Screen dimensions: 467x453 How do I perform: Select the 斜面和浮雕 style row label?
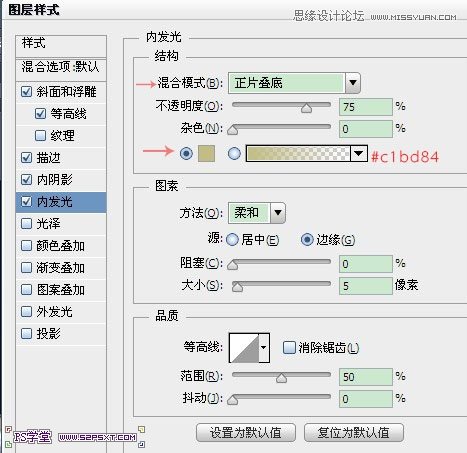click(66, 92)
